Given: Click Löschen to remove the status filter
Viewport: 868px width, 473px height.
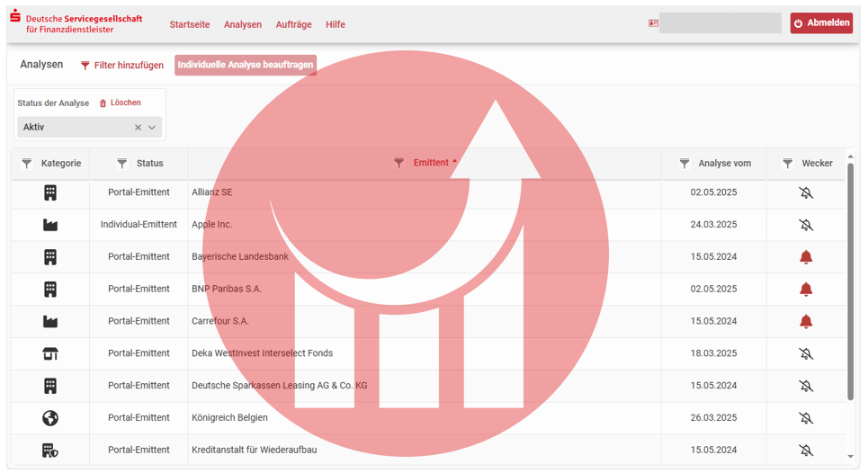Looking at the screenshot, I should pyautogui.click(x=121, y=103).
